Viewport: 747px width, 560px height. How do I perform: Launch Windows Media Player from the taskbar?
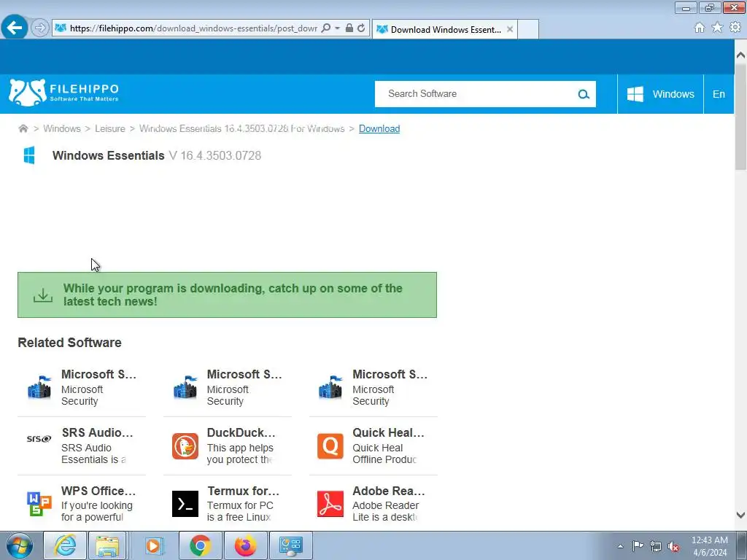pos(154,545)
